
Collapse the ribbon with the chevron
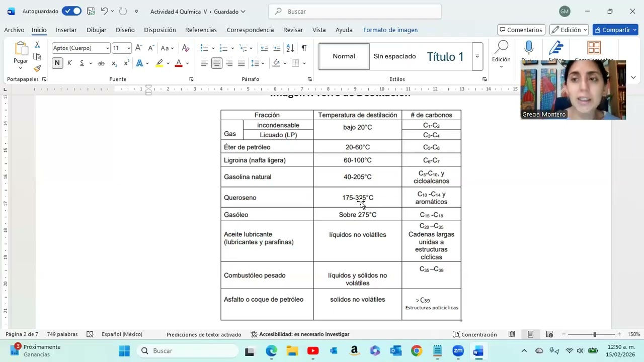(633, 77)
